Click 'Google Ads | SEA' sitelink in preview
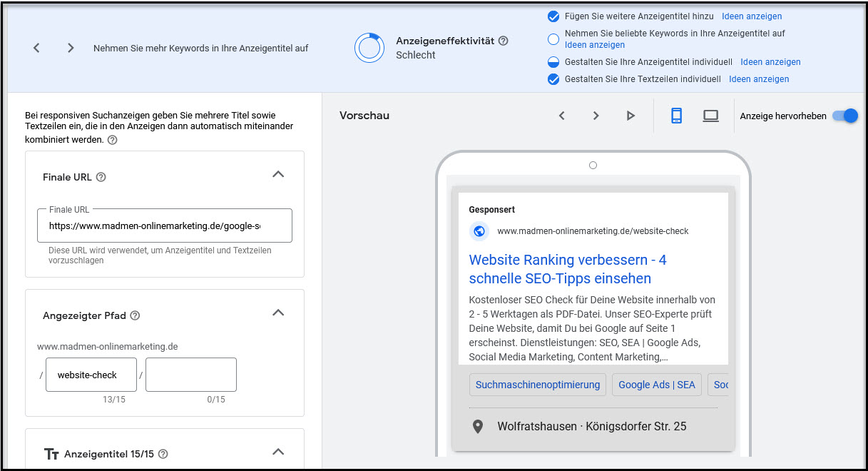The height and width of the screenshot is (471, 868). (x=657, y=385)
